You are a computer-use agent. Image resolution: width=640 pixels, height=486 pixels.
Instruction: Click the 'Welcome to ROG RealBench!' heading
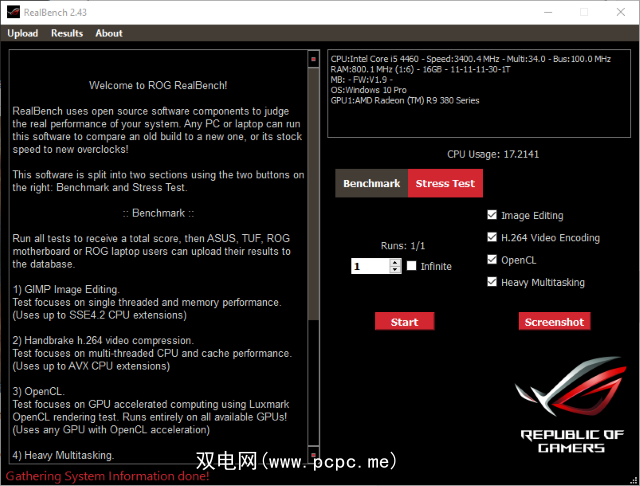(x=158, y=85)
